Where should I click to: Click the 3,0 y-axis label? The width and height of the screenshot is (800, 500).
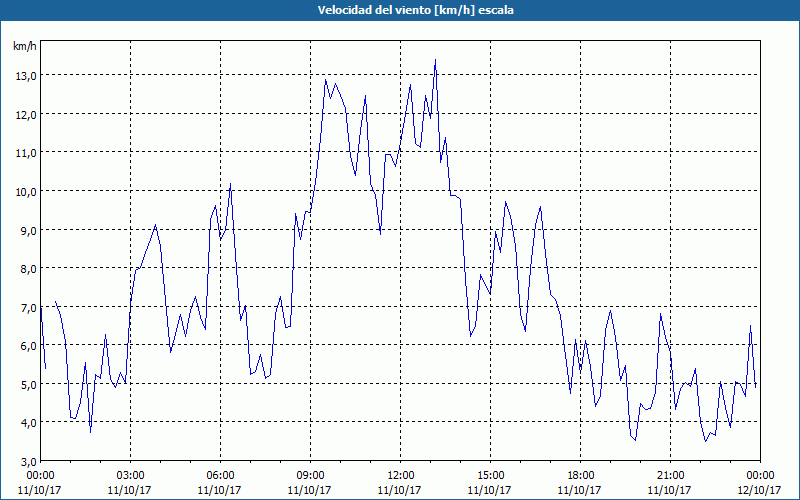click(x=28, y=461)
